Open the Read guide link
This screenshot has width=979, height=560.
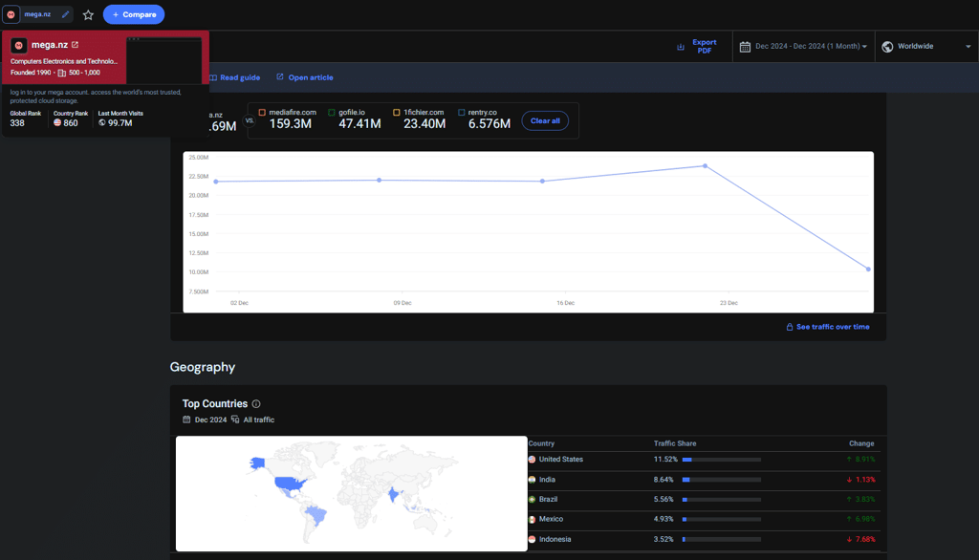[x=240, y=77]
